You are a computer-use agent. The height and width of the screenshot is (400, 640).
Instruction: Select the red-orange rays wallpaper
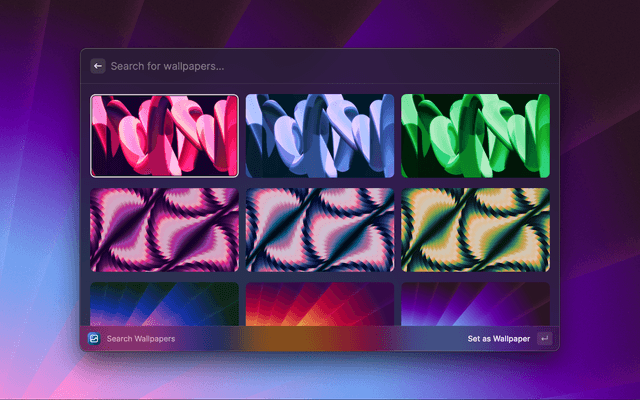pyautogui.click(x=320, y=304)
